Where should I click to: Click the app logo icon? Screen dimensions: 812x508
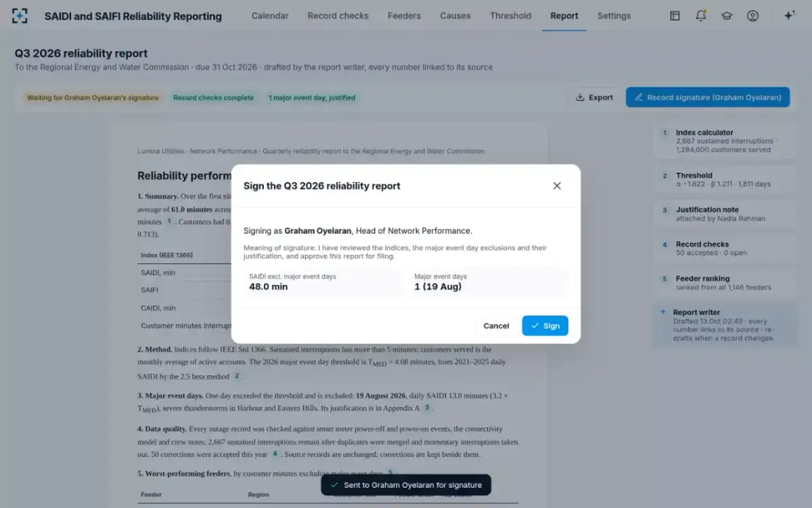click(20, 16)
